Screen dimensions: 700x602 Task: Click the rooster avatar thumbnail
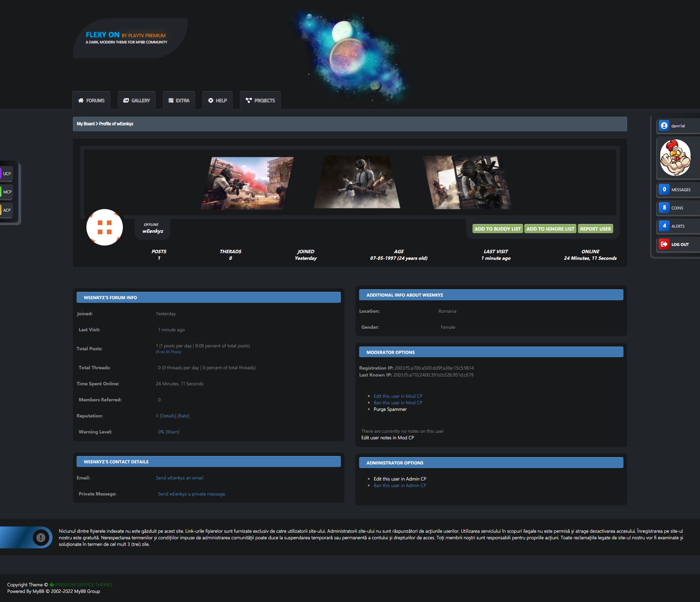[675, 158]
